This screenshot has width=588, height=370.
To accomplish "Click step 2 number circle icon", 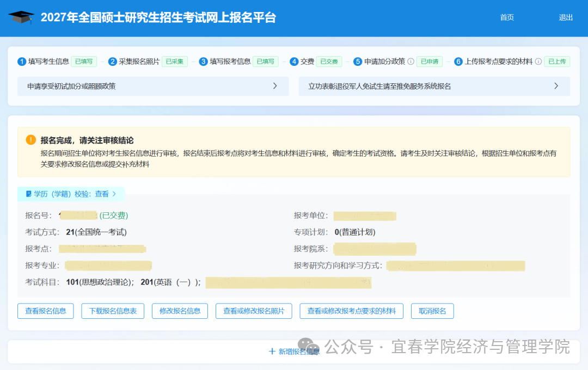I will [x=113, y=61].
